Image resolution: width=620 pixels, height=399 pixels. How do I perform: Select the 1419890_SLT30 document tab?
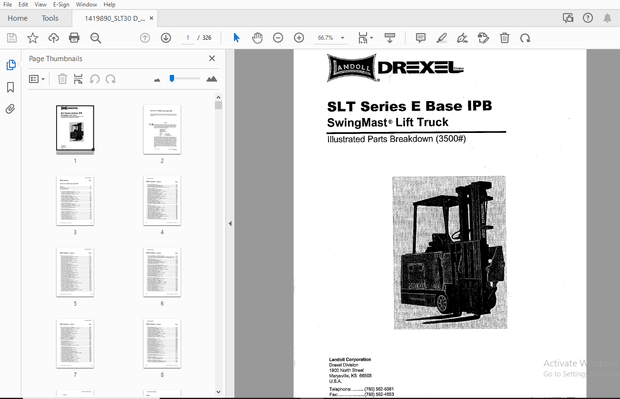(x=115, y=18)
